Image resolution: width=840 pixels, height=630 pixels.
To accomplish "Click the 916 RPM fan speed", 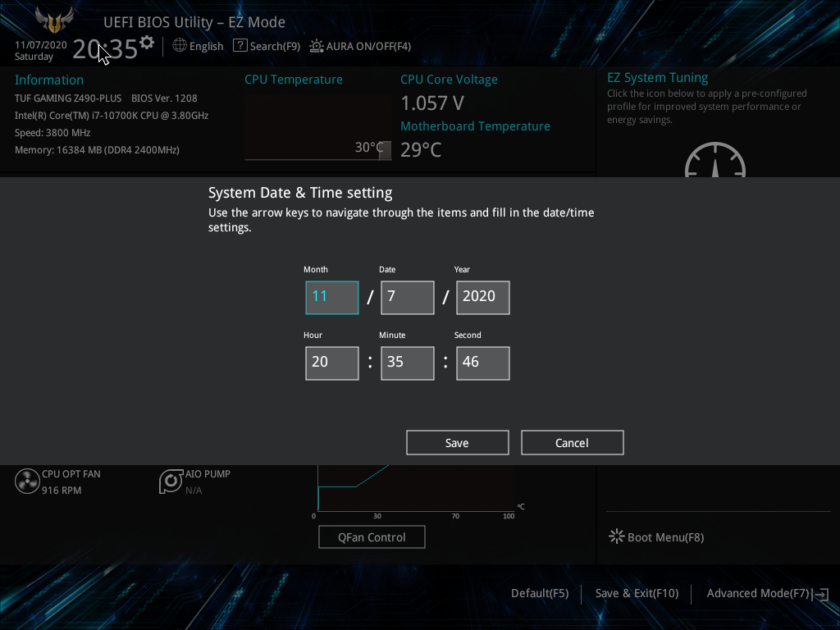I will [62, 491].
